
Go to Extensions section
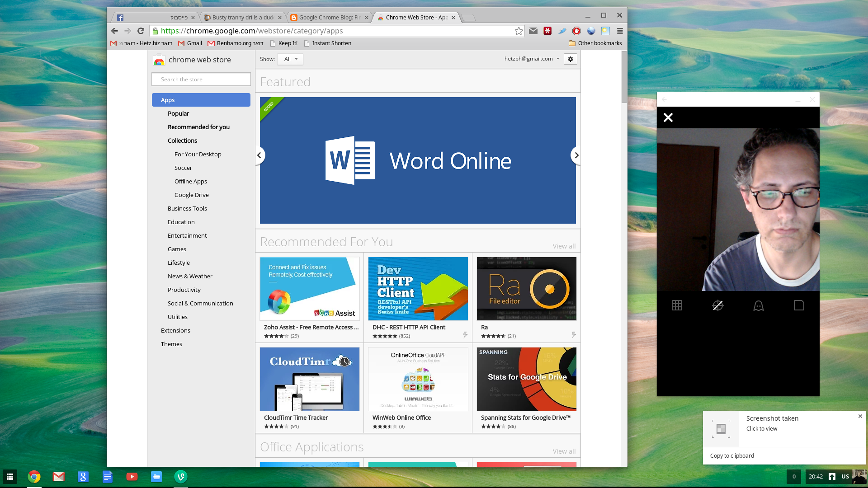pos(175,330)
